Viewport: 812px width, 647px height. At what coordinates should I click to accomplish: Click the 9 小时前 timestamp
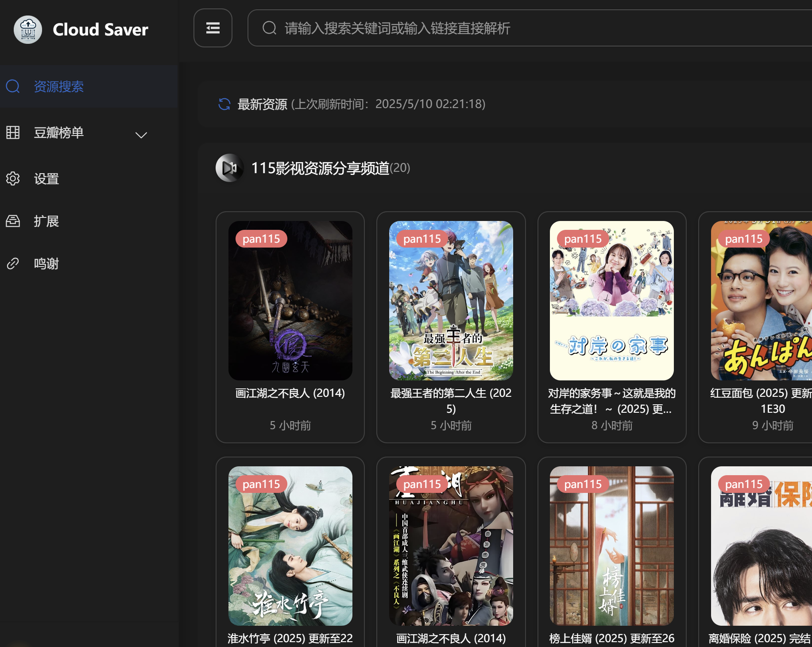tap(773, 426)
